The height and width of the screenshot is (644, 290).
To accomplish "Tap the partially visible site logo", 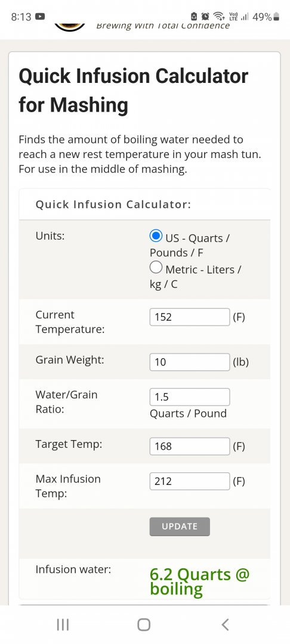I will (x=70, y=27).
